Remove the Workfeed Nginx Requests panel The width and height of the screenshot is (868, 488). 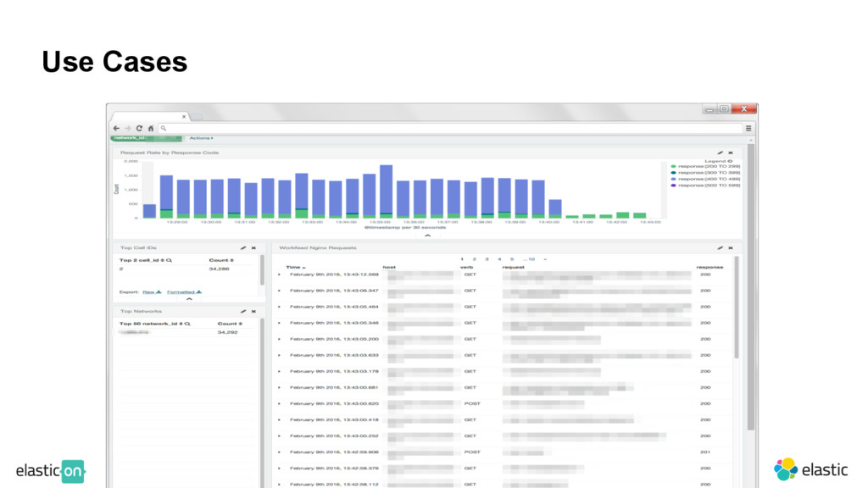pyautogui.click(x=731, y=248)
